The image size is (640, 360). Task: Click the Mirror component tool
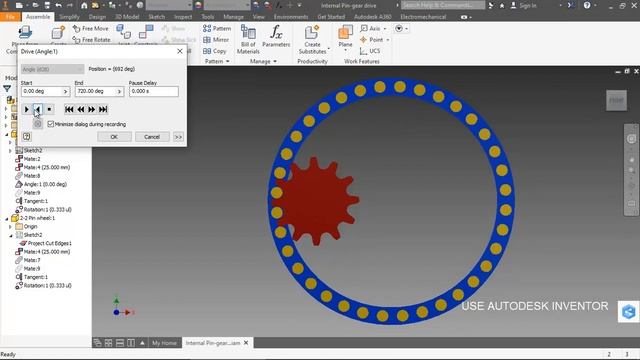click(x=216, y=40)
